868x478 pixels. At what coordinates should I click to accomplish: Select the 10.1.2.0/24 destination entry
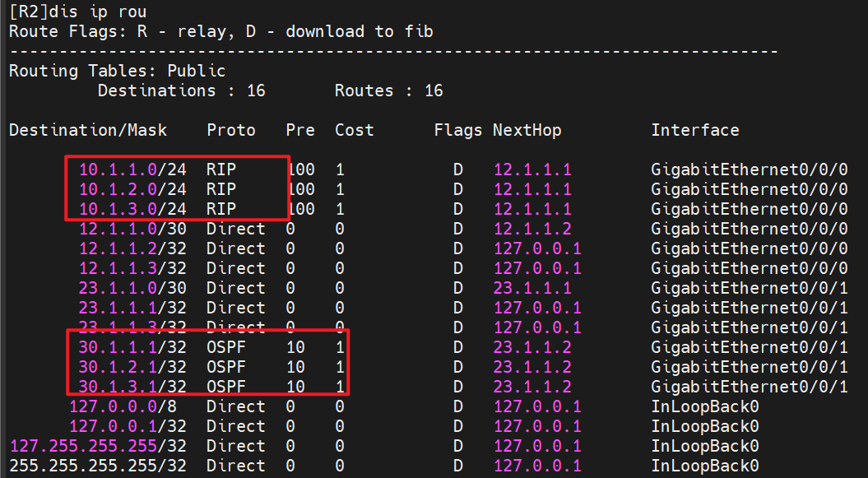pos(128,189)
